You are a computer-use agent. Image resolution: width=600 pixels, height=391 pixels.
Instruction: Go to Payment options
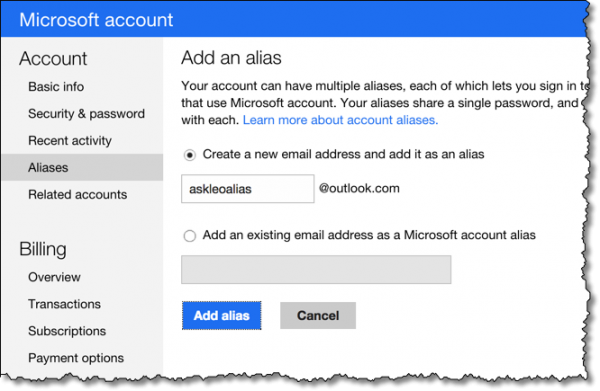coord(76,358)
